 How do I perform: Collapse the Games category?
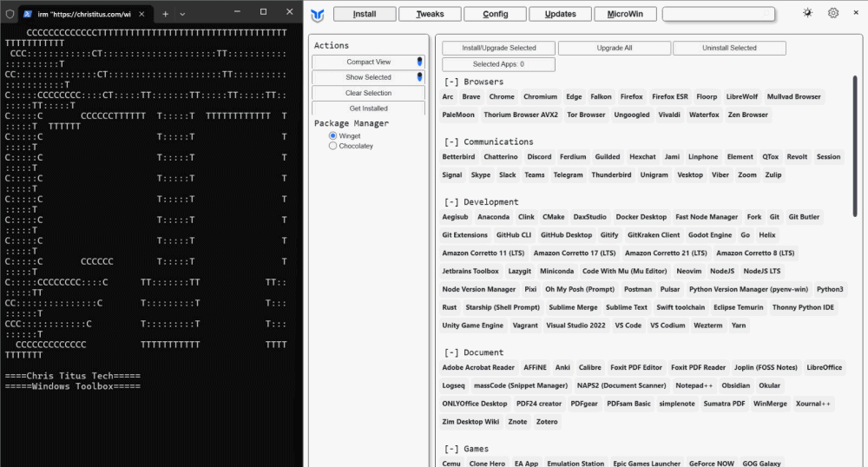coord(451,450)
